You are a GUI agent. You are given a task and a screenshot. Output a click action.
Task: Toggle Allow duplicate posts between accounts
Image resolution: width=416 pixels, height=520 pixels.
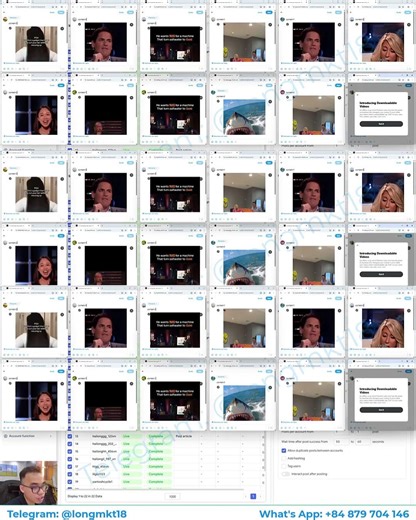pos(284,450)
